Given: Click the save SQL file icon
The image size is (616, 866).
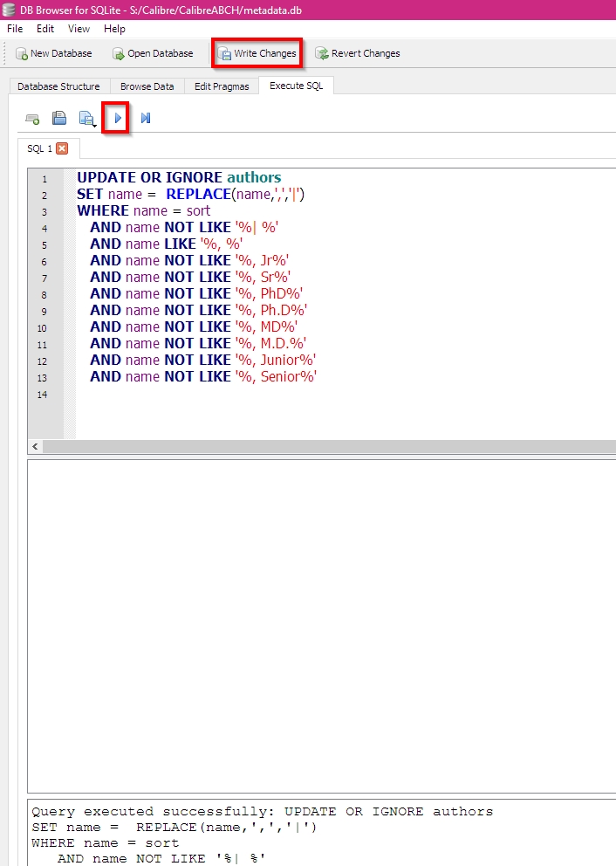Looking at the screenshot, I should 86,118.
